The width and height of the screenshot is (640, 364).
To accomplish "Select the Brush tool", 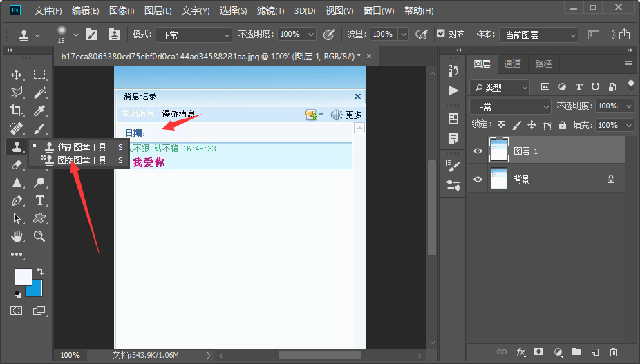I will tap(39, 128).
